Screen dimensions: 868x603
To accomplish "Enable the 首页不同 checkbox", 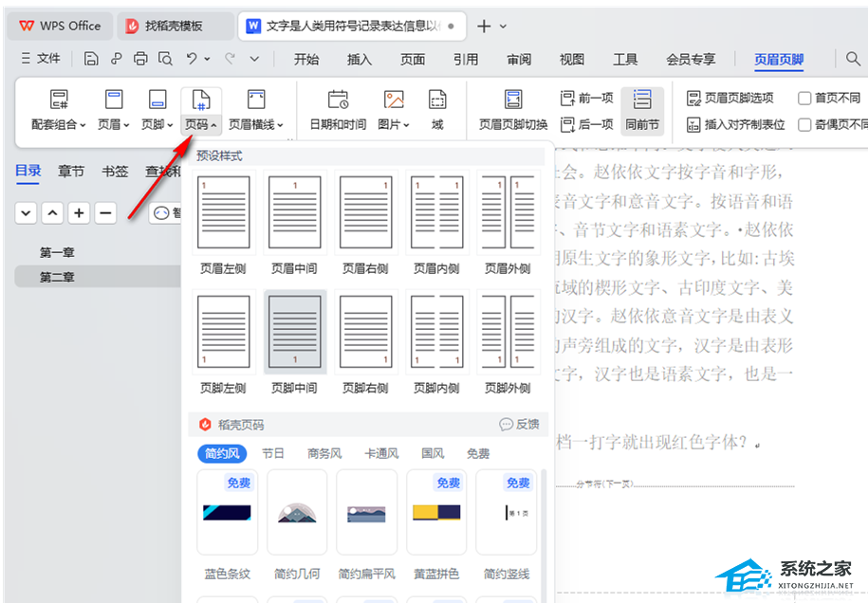I will pos(805,98).
